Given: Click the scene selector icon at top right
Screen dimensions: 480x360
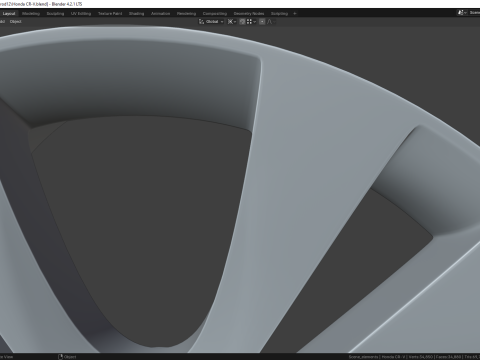Looking at the screenshot, I should point(461,13).
